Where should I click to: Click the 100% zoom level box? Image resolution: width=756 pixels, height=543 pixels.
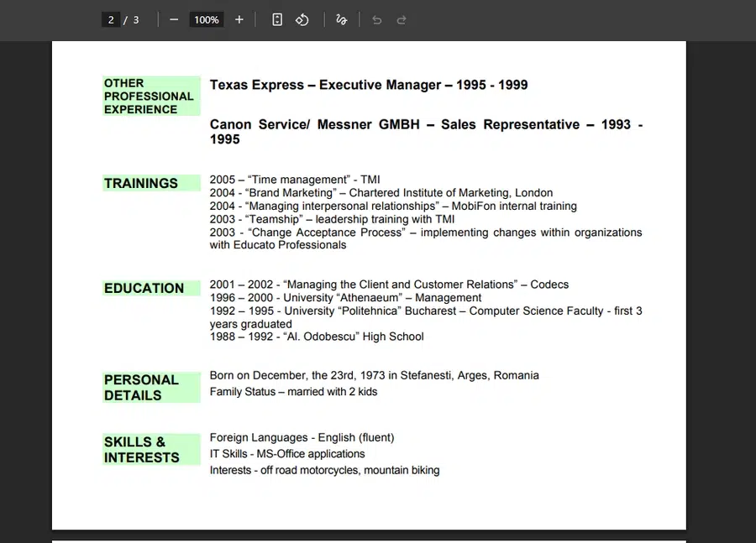206,19
